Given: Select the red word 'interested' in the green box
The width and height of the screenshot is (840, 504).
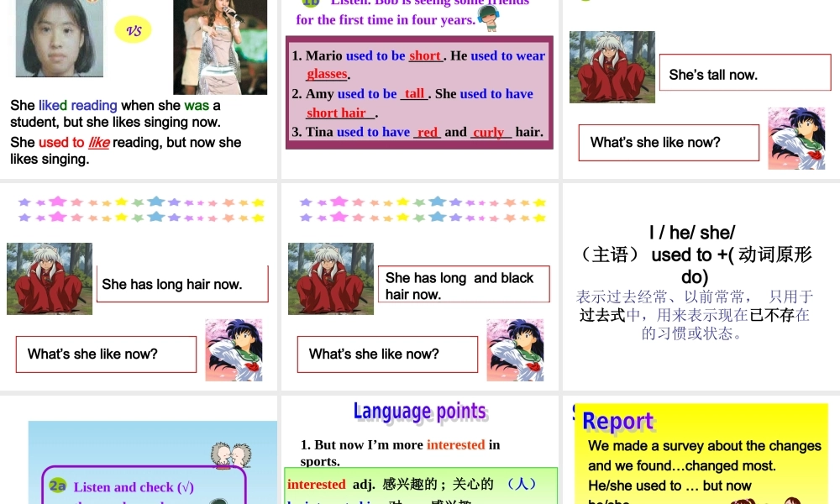Looking at the screenshot, I should point(316,484).
